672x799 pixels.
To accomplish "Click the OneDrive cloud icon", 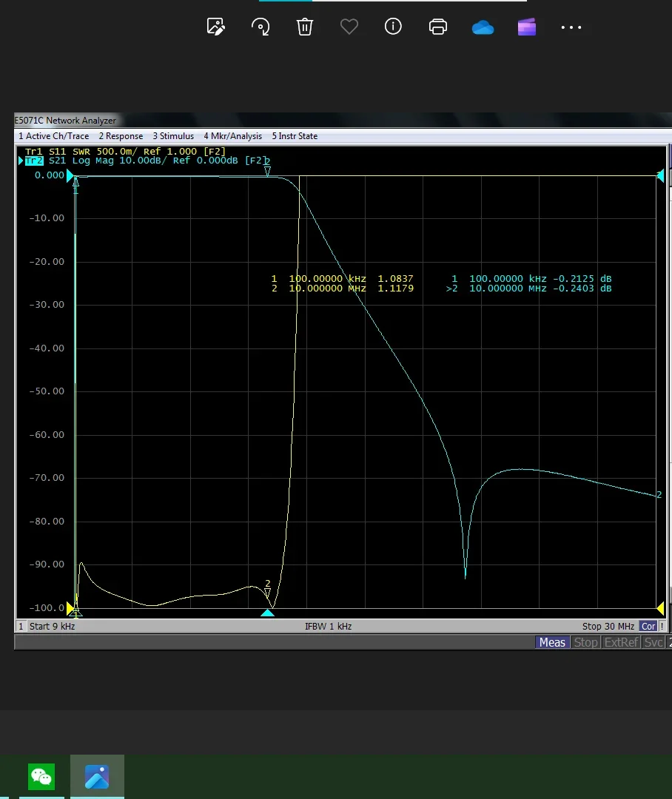I will (483, 27).
